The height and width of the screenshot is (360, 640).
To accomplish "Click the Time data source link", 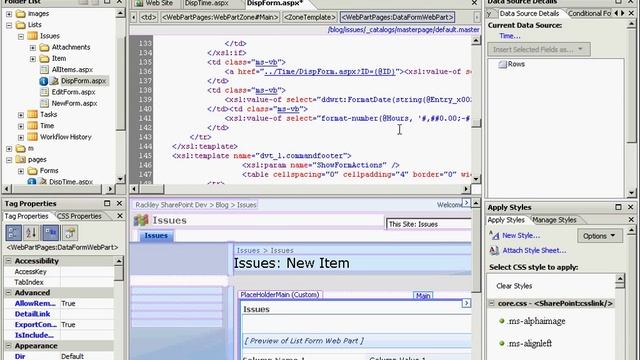I will point(510,36).
